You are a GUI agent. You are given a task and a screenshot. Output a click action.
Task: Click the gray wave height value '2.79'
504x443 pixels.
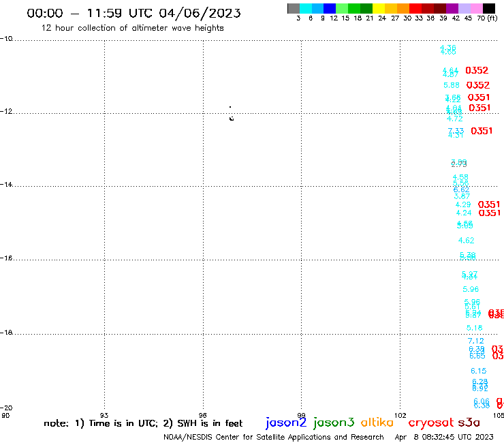(x=458, y=165)
